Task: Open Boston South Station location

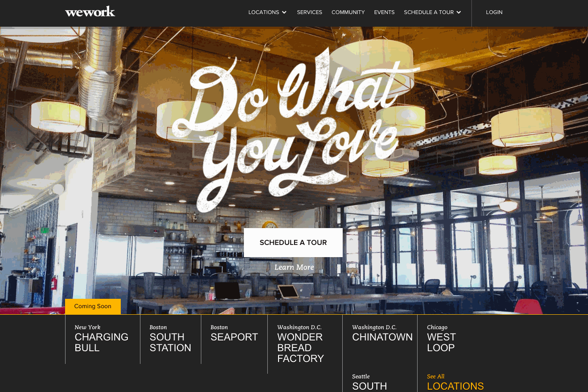Action: [x=170, y=339]
